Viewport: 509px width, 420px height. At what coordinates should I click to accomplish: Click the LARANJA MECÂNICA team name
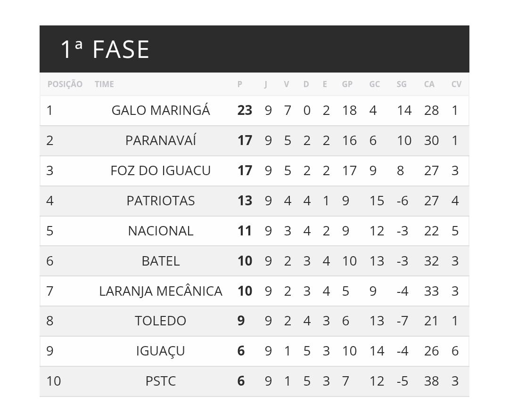(x=161, y=291)
